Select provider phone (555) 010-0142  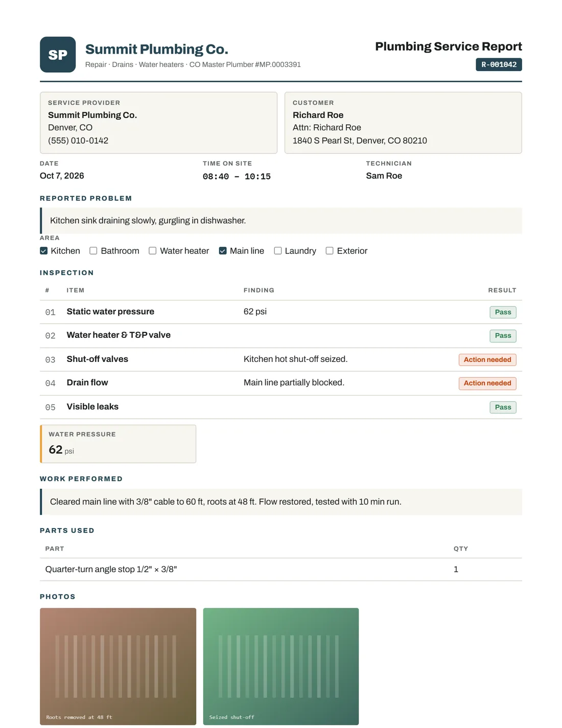point(78,141)
